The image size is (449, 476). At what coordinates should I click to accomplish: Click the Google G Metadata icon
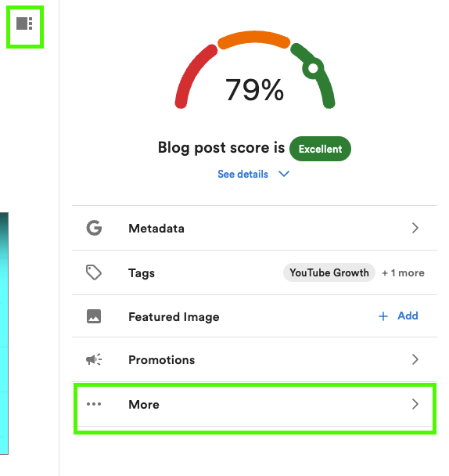94,228
